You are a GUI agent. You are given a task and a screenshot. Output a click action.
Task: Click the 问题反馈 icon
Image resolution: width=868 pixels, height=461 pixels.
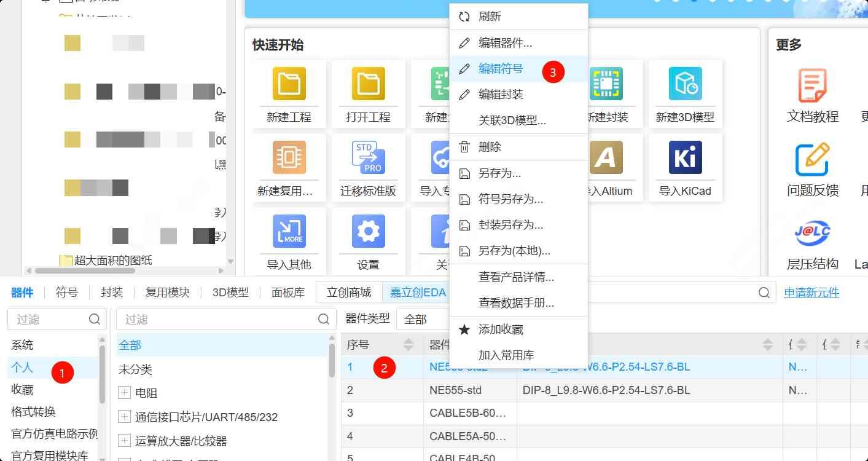point(812,159)
